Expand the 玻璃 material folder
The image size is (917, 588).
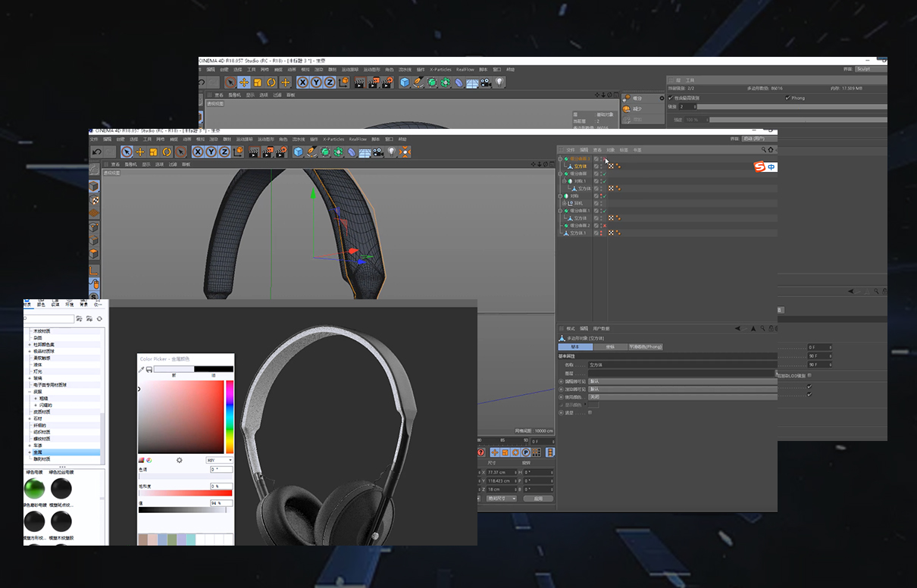pos(30,378)
